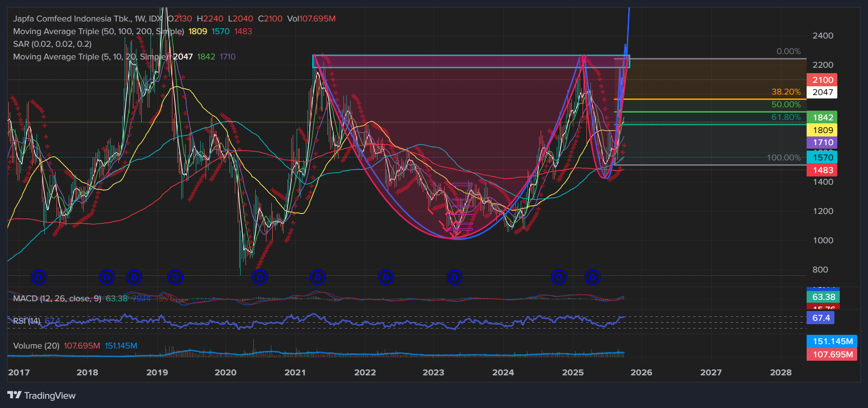Select the mid-2019 dividend D marker
Image resolution: width=868 pixels, height=408 pixels.
point(175,277)
